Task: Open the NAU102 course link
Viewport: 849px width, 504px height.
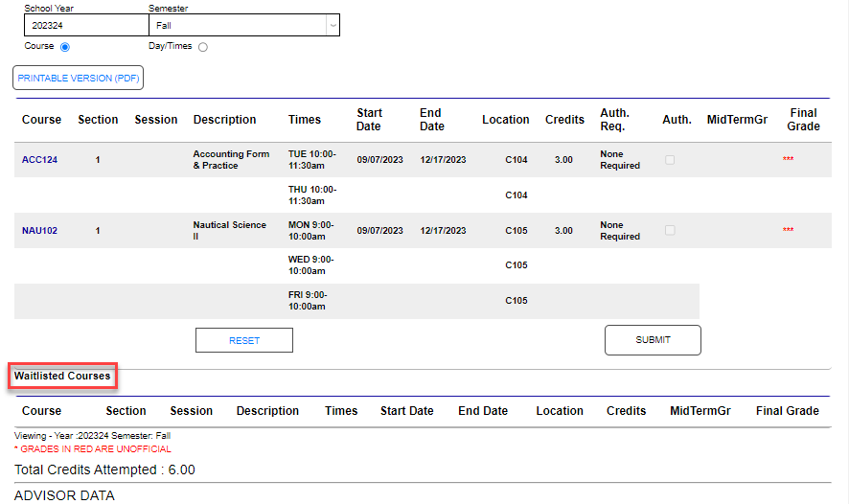Action: tap(39, 231)
